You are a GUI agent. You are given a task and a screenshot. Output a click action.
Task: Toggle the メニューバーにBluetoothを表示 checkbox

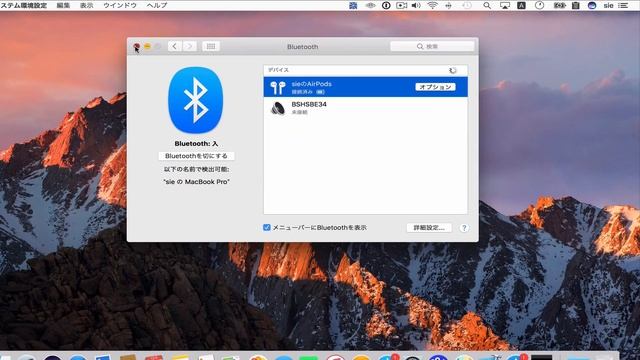[267, 227]
